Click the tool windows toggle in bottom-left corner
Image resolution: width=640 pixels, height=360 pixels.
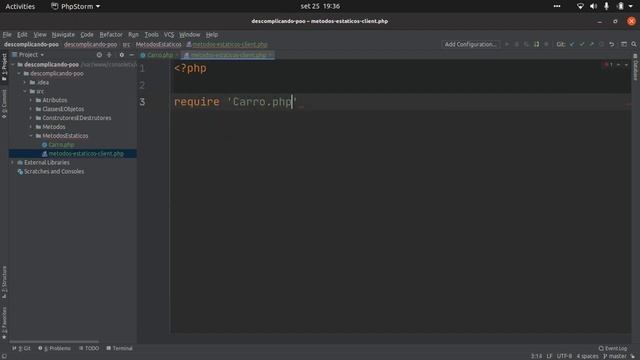[x=4, y=356]
